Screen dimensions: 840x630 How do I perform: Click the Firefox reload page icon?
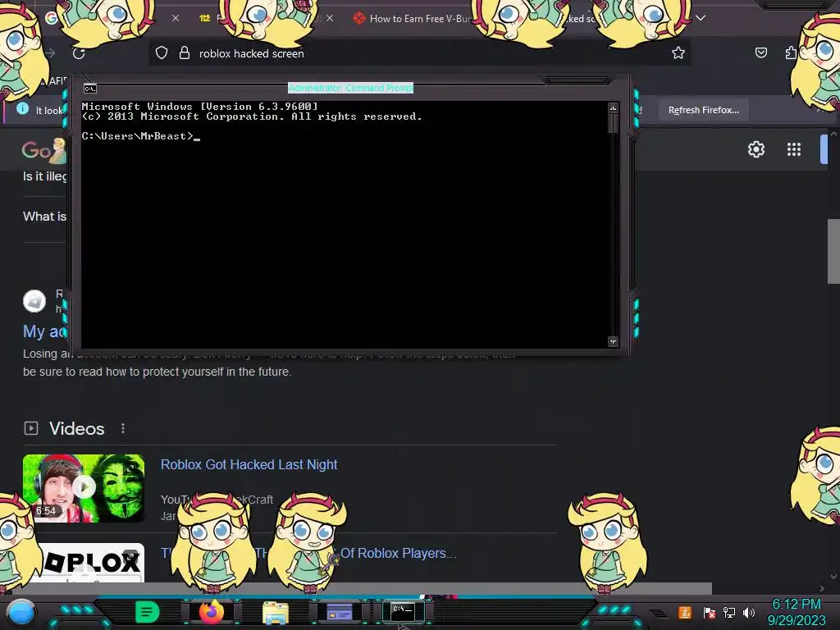pos(79,53)
